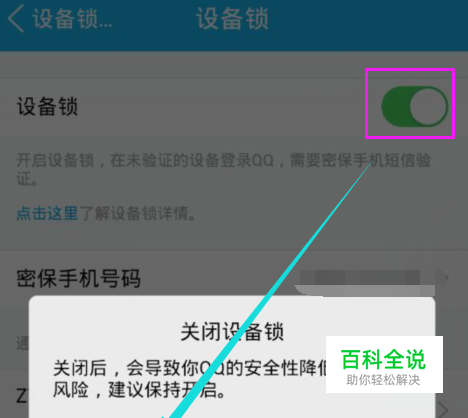Tap the partly hidden text left of the dialog
The image size is (468, 418).
click(x=22, y=344)
